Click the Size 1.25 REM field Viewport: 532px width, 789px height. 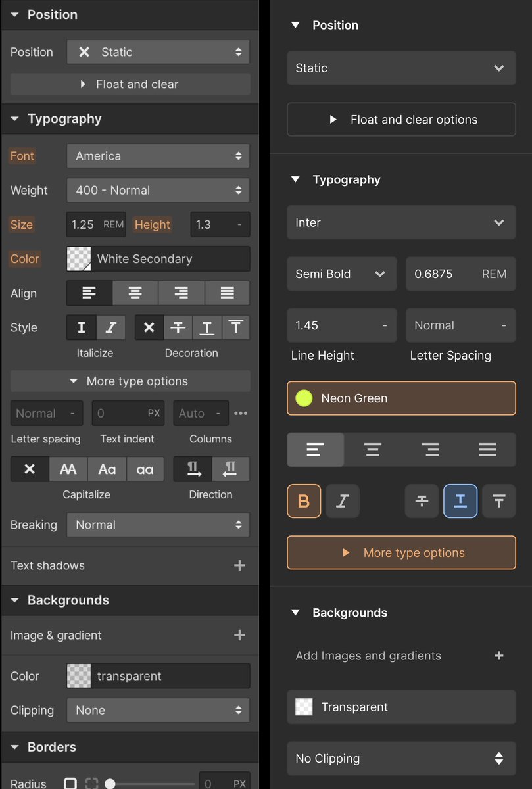97,224
